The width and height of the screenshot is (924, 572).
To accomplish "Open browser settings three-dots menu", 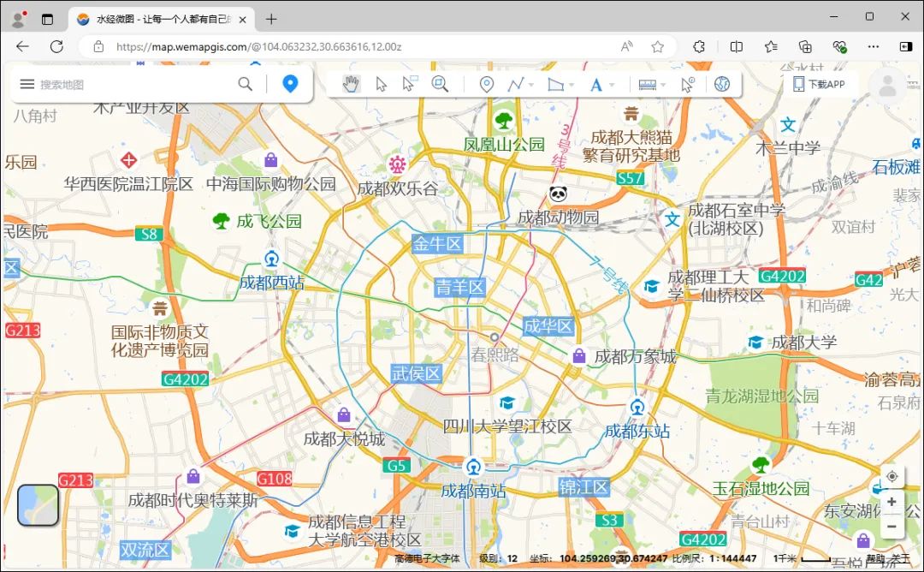I will (874, 46).
